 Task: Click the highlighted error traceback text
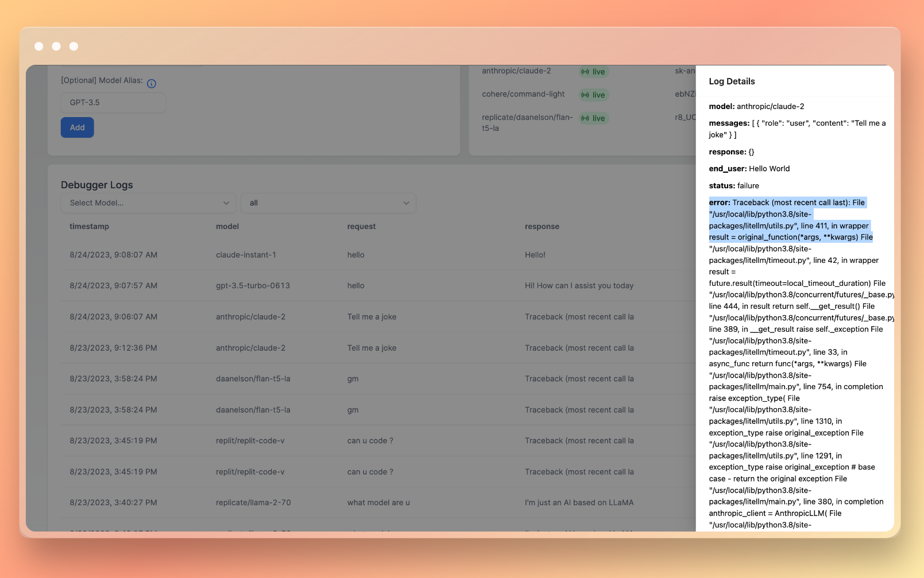point(791,220)
